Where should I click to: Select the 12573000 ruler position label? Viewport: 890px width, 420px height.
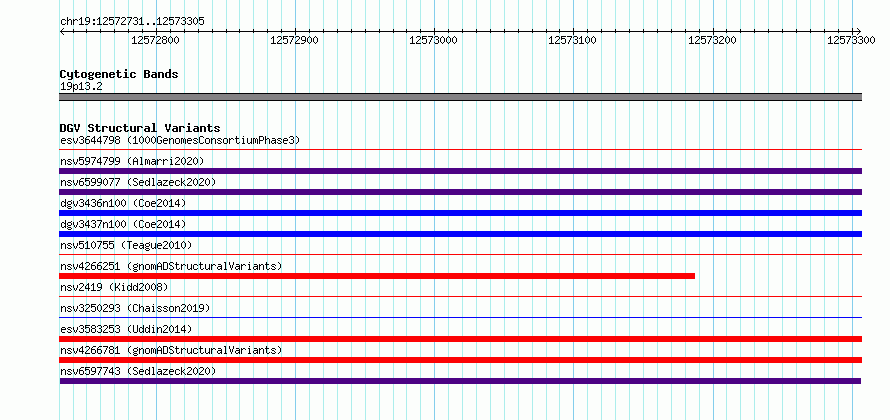(x=433, y=40)
